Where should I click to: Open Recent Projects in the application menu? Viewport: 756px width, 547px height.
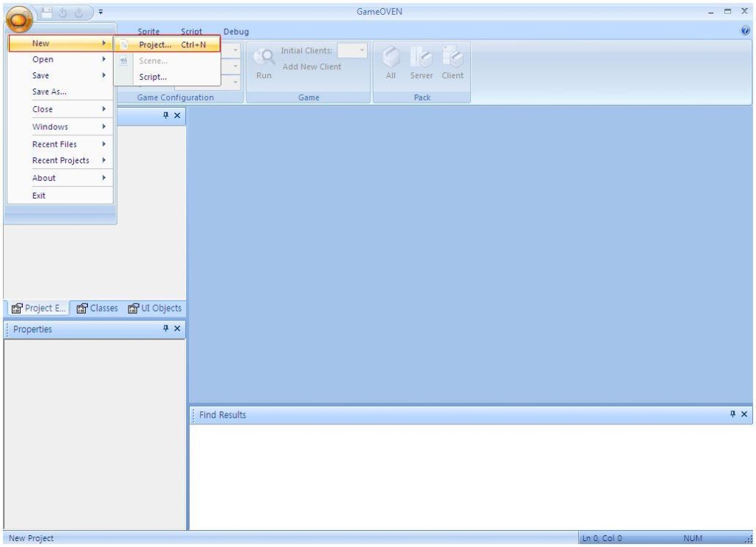(61, 160)
